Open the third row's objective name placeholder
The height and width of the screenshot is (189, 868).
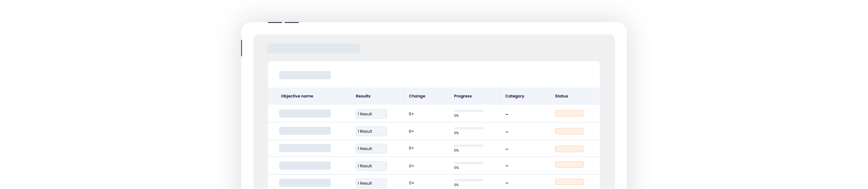[305, 148]
